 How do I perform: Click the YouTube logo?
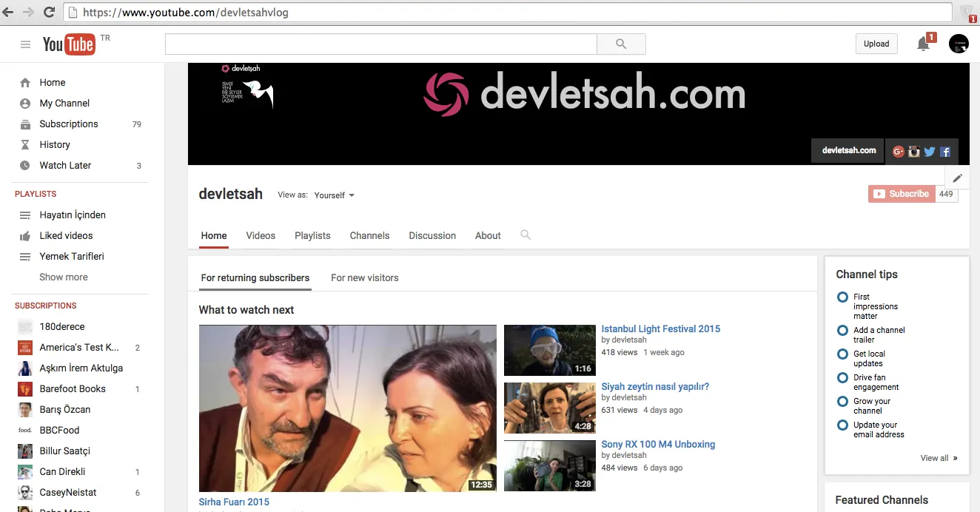point(68,44)
